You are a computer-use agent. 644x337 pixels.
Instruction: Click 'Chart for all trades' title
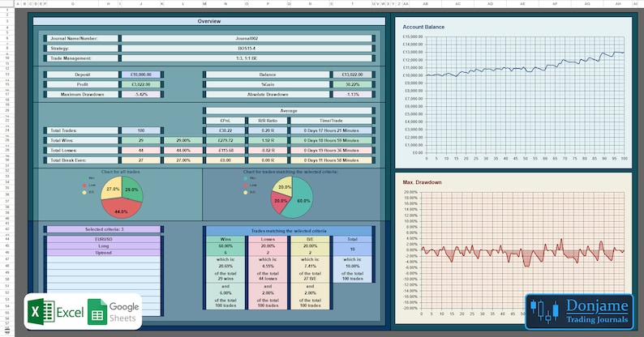coord(120,172)
